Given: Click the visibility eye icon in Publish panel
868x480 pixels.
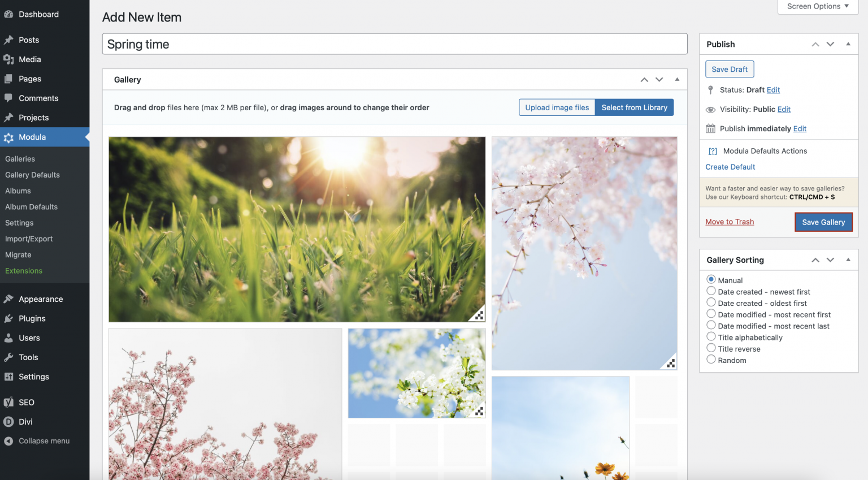Looking at the screenshot, I should coord(710,109).
